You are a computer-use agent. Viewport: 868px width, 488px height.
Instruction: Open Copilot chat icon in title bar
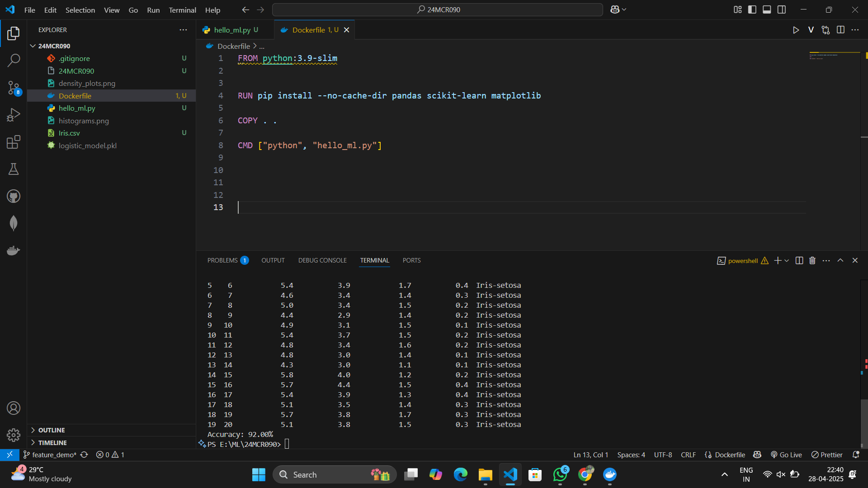[615, 9]
